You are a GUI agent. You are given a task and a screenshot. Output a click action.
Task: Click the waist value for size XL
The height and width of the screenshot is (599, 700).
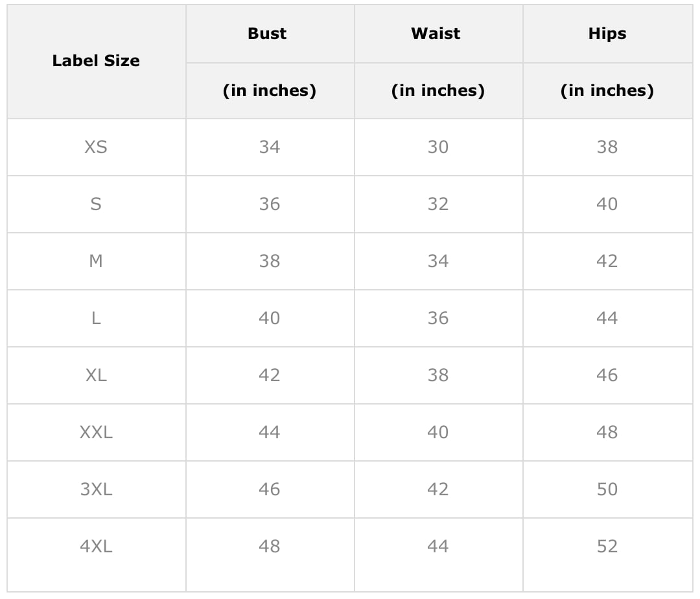click(x=438, y=375)
